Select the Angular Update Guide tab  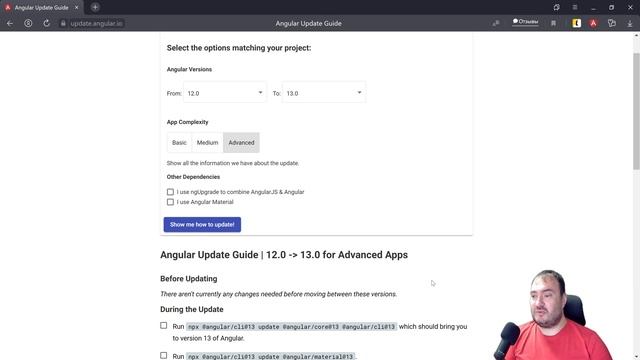tap(41, 7)
